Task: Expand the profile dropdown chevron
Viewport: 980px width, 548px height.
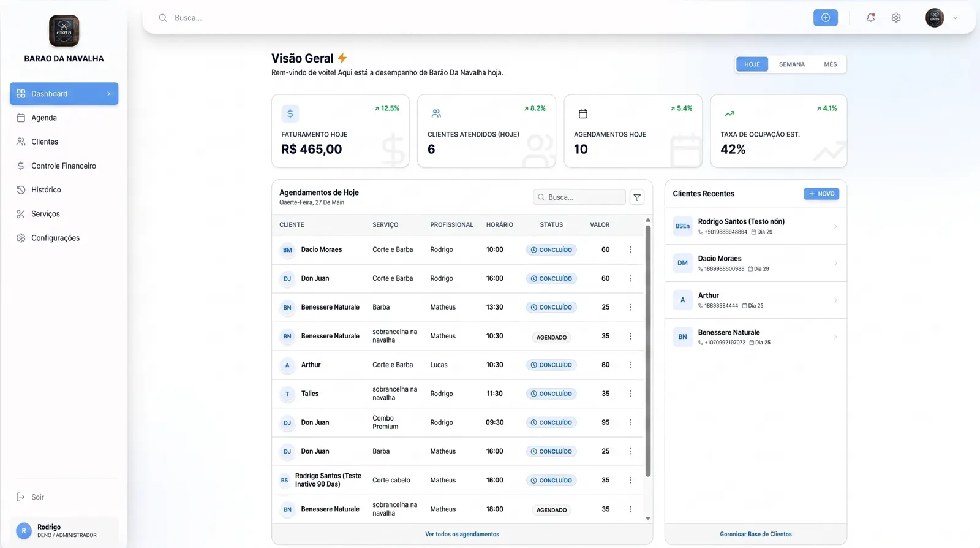Action: (955, 18)
